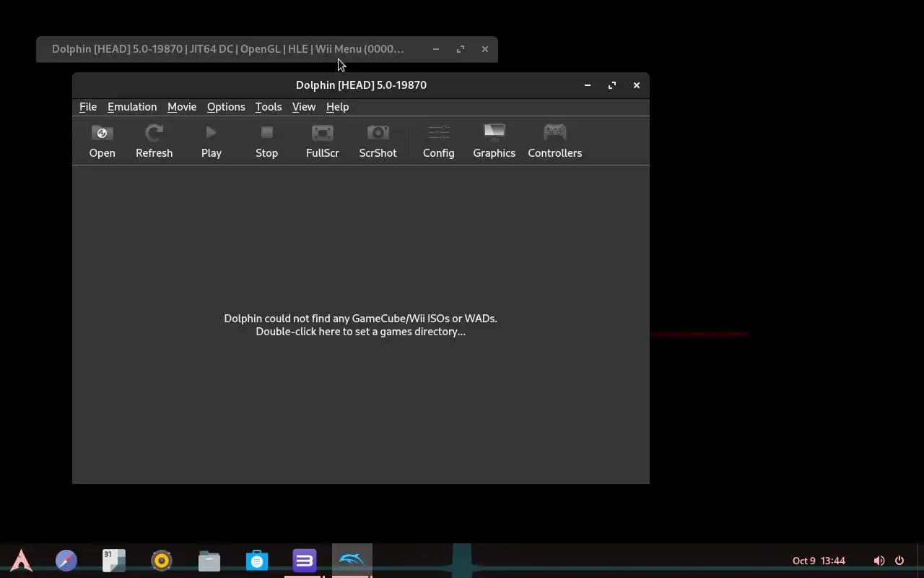The width and height of the screenshot is (924, 578).
Task: Open the calendar notes app in taskbar
Action: click(114, 561)
